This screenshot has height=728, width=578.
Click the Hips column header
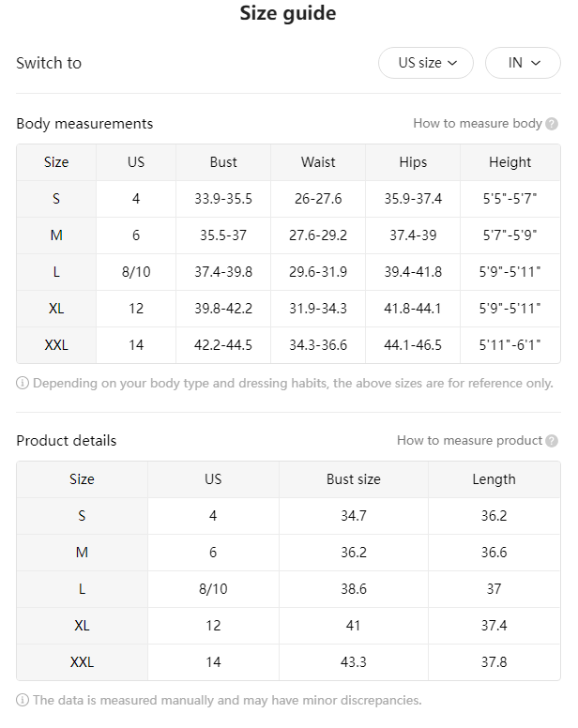(413, 162)
